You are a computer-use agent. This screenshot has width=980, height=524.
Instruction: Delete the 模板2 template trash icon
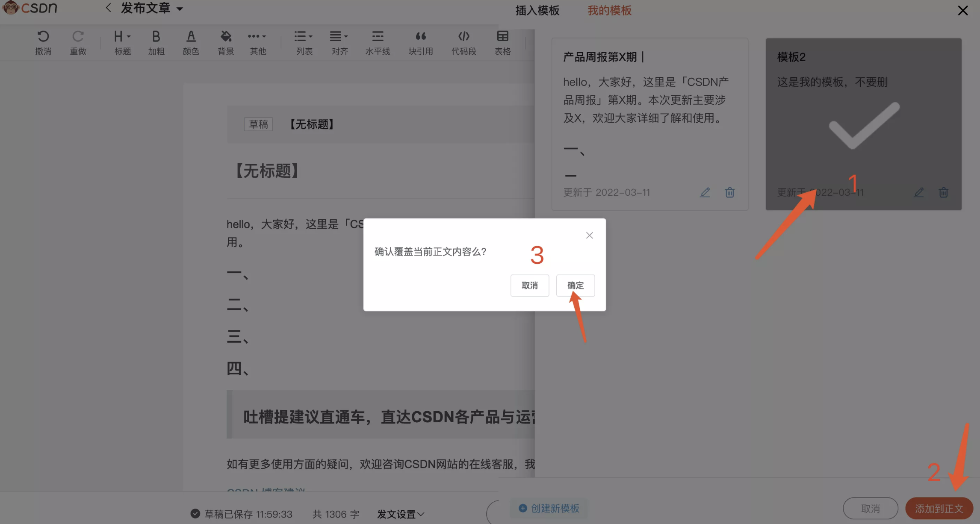pyautogui.click(x=943, y=192)
